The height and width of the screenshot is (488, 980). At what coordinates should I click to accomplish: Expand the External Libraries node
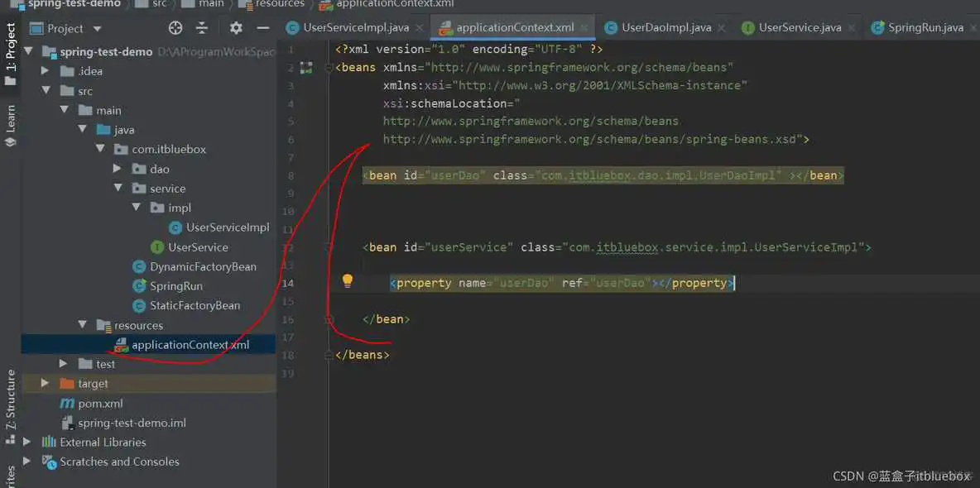tap(26, 442)
